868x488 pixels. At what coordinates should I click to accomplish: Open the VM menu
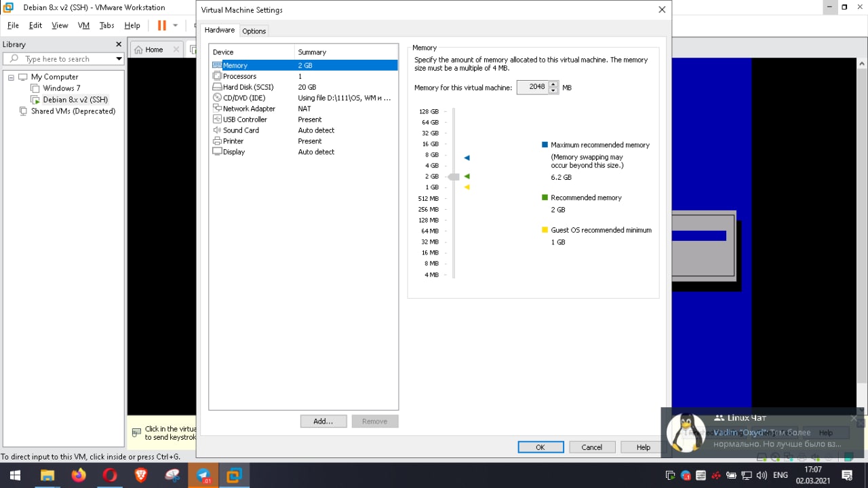[83, 25]
